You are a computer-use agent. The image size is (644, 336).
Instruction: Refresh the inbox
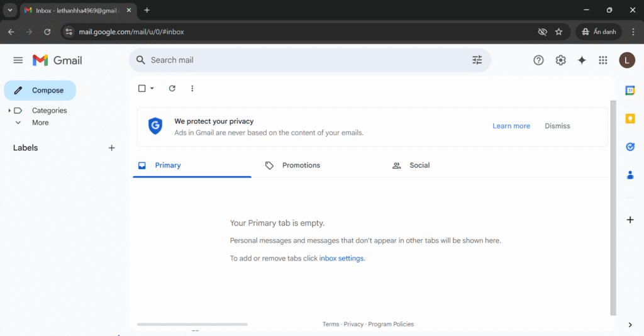[172, 89]
